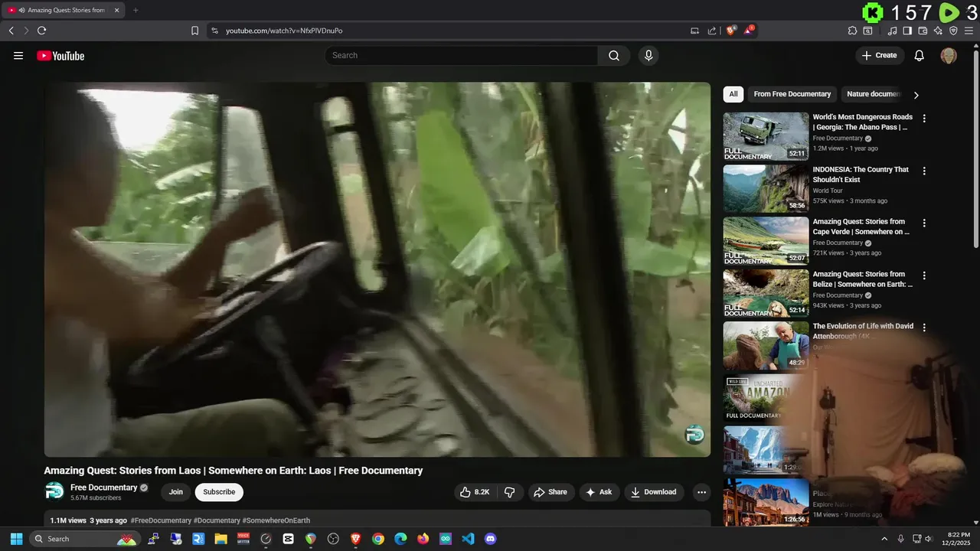This screenshot has height=551, width=980.
Task: Toggle the system tray volume icon
Action: pos(929,539)
